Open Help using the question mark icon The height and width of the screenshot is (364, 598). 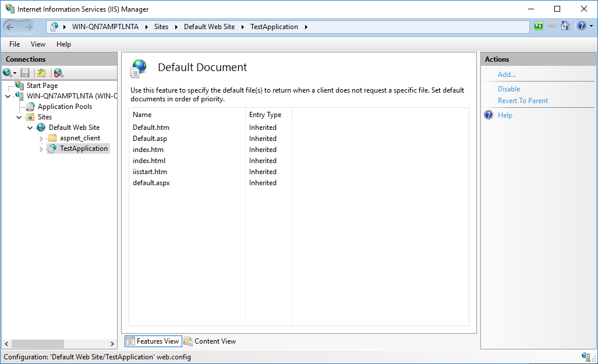581,26
